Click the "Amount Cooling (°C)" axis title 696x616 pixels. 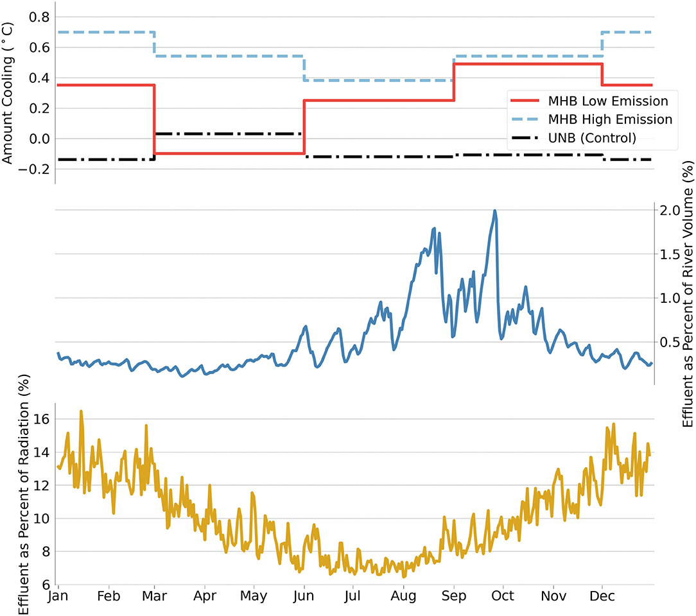[8, 94]
